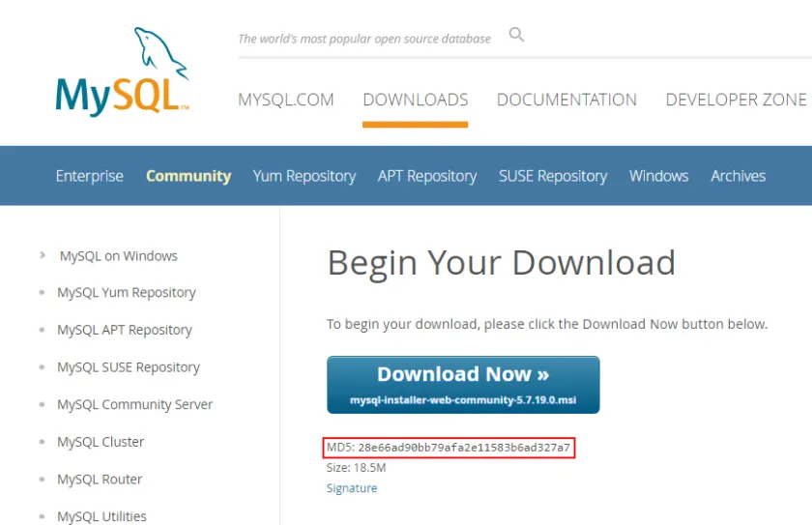Open the MYSQL.COM tab
Image resolution: width=812 pixels, height=525 pixels.
286,100
